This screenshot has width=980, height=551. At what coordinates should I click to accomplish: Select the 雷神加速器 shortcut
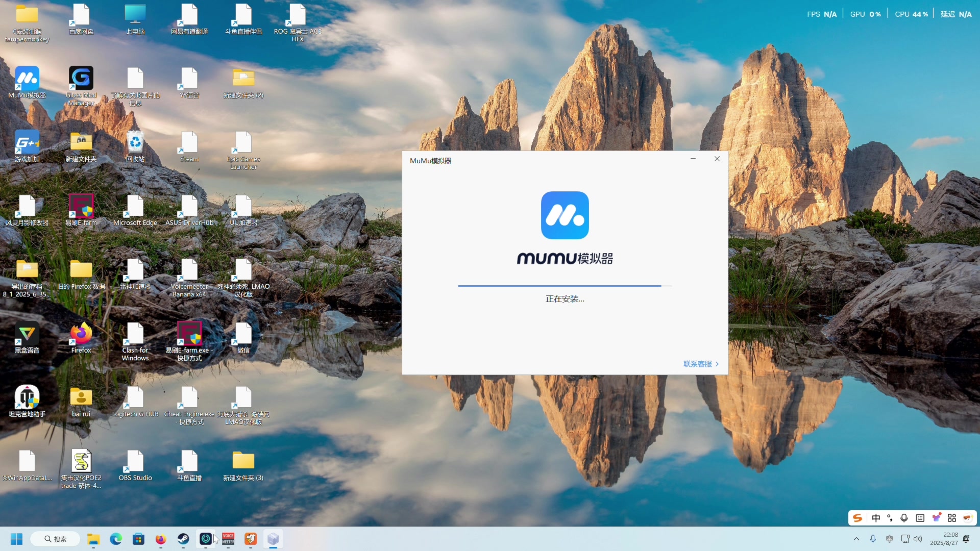pos(135,274)
